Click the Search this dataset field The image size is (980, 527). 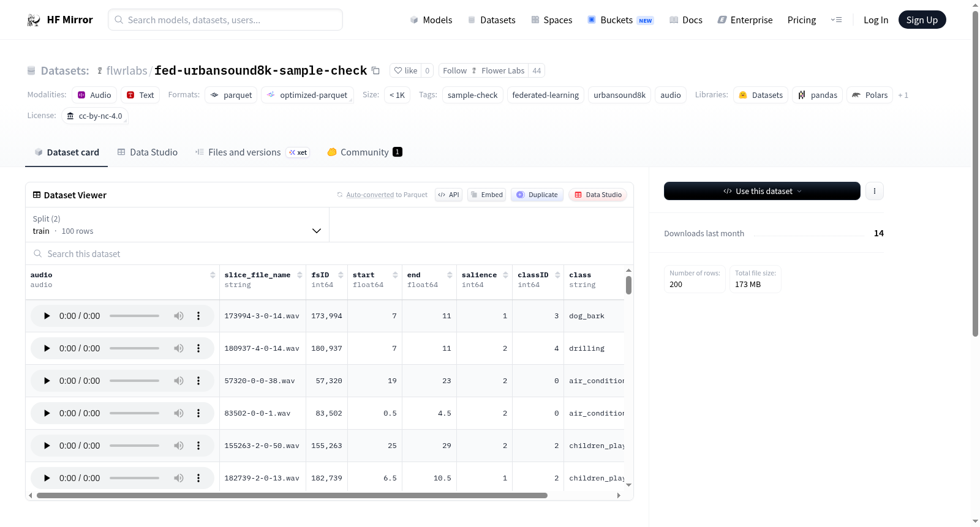330,253
